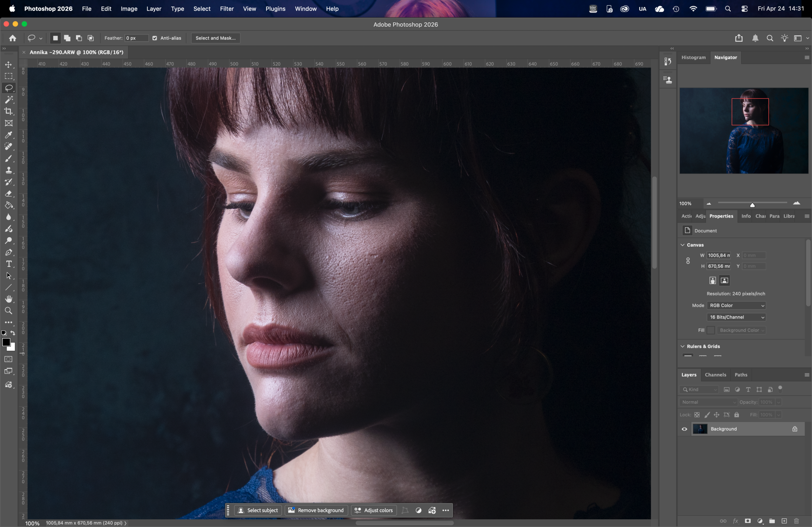Select the Eyedropper tool
Image resolution: width=812 pixels, height=527 pixels.
(8, 135)
